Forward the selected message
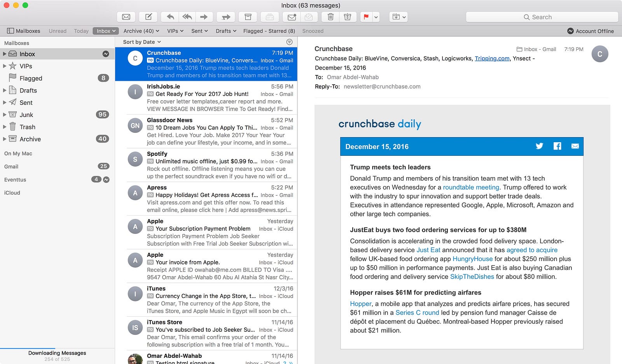 click(204, 17)
